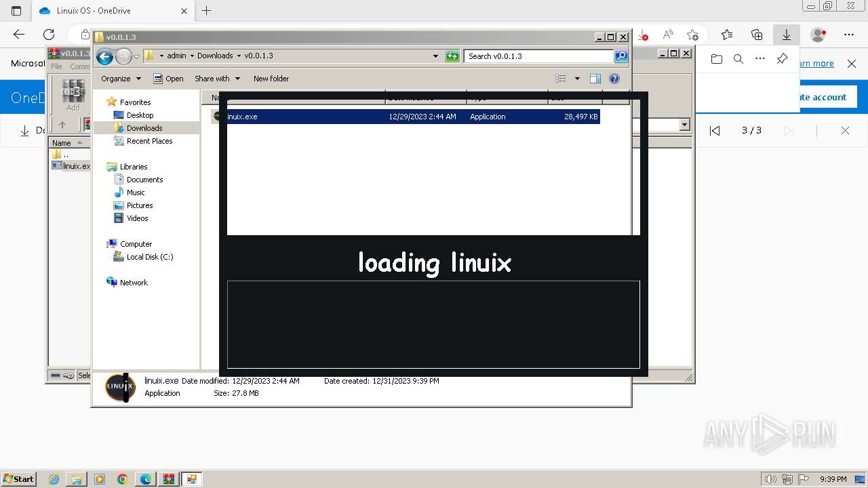The height and width of the screenshot is (488, 868).
Task: Launch Chrome from taskbar
Action: tap(122, 479)
